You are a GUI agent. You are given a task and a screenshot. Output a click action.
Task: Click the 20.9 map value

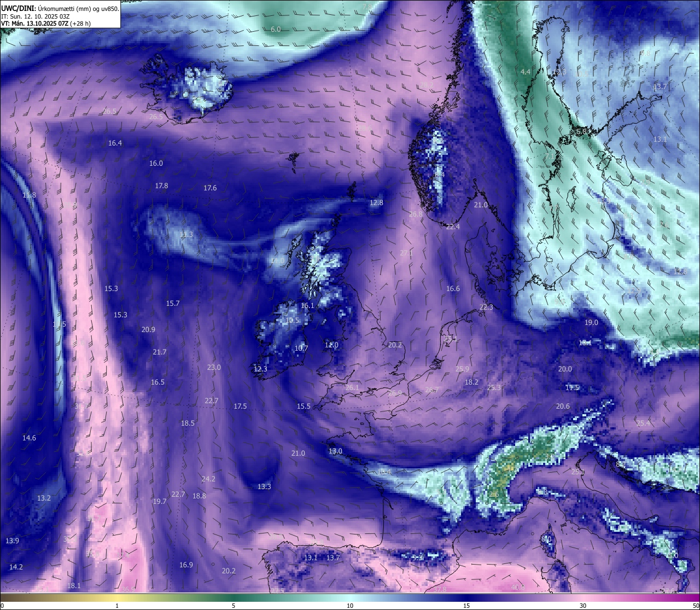pos(148,329)
